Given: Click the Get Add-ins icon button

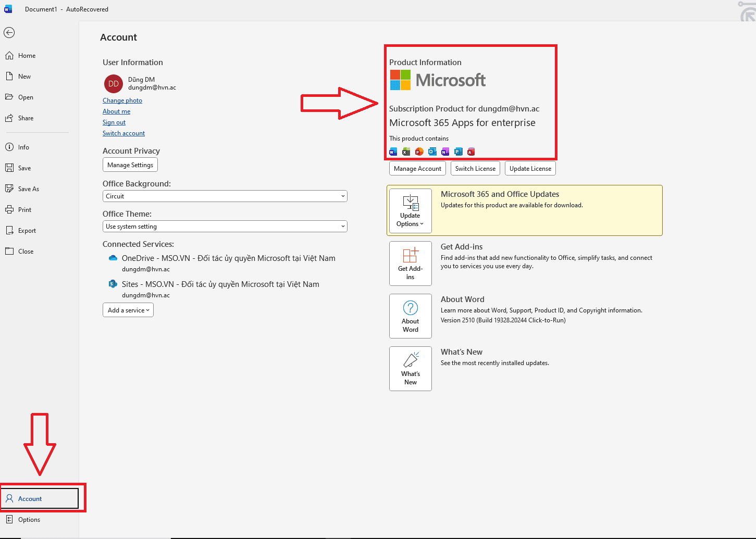Looking at the screenshot, I should tap(410, 264).
